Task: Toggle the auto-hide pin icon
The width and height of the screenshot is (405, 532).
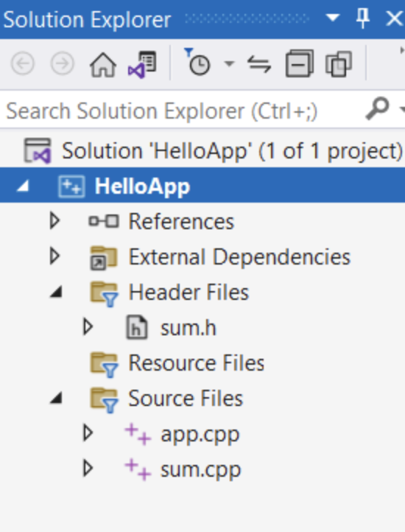Action: click(x=362, y=18)
